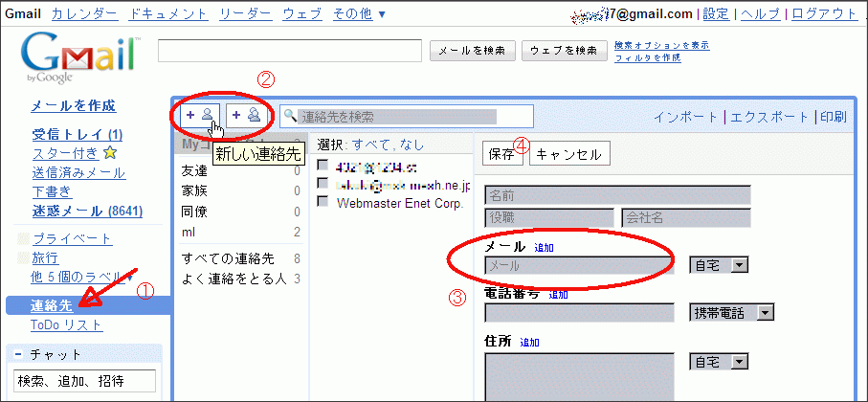The height and width of the screenshot is (402, 868).
Task: Select すべて in the 選択 row
Action: pyautogui.click(x=370, y=145)
